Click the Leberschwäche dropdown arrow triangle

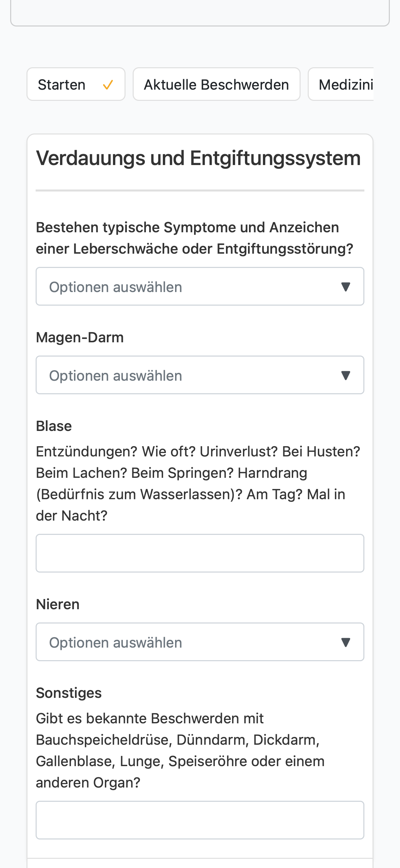point(345,287)
